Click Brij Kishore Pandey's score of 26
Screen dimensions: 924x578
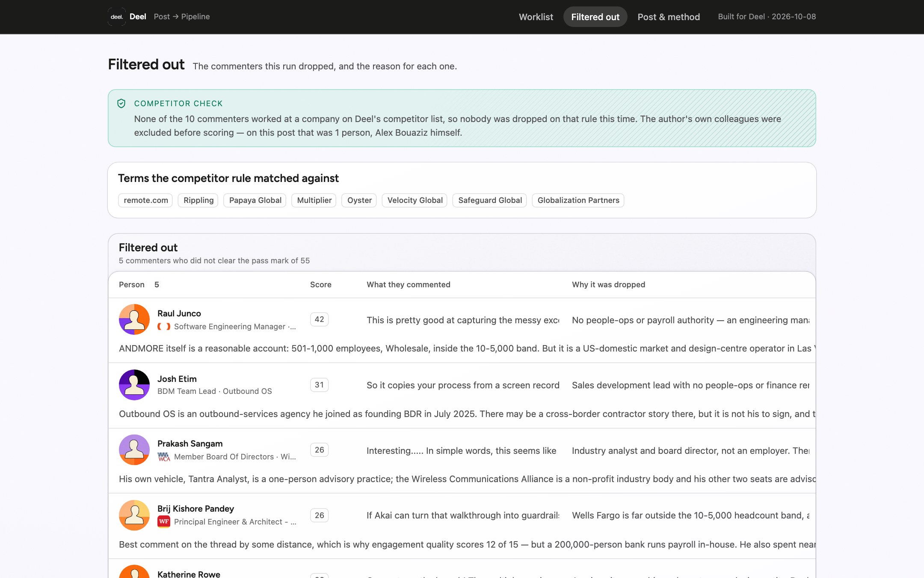(319, 515)
